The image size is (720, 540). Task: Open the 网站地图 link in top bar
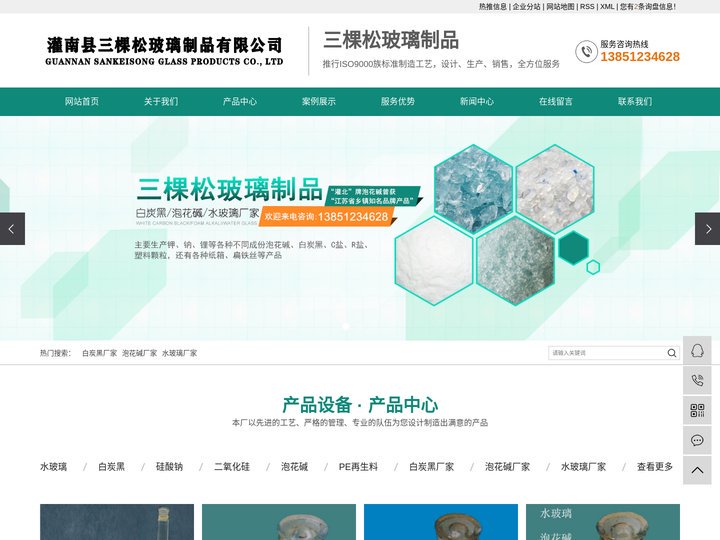(x=560, y=7)
